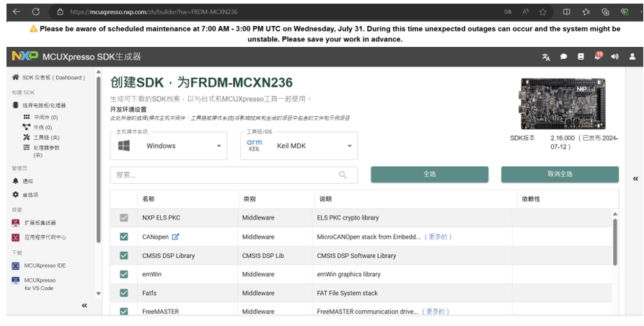The height and width of the screenshot is (326, 644).
Task: Open the CANopen external link icon
Action: (175, 237)
